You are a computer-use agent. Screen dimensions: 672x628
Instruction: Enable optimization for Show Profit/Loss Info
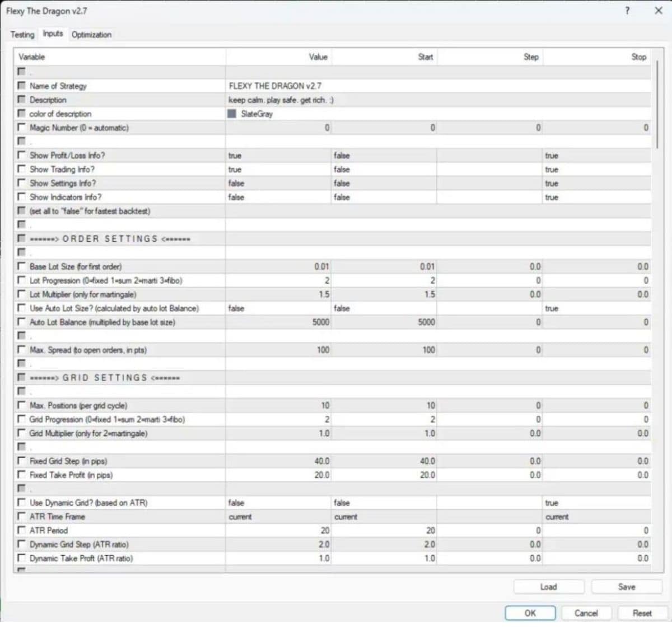[22, 155]
